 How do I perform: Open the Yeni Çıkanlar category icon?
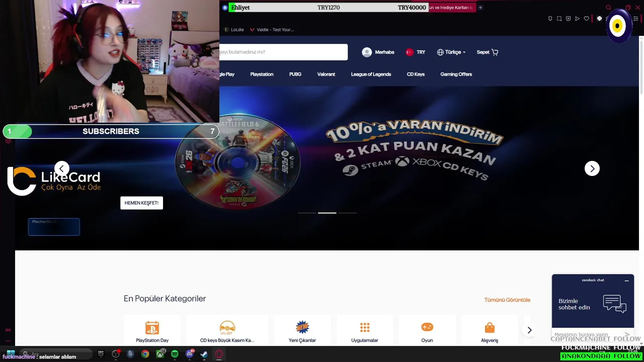pyautogui.click(x=302, y=327)
